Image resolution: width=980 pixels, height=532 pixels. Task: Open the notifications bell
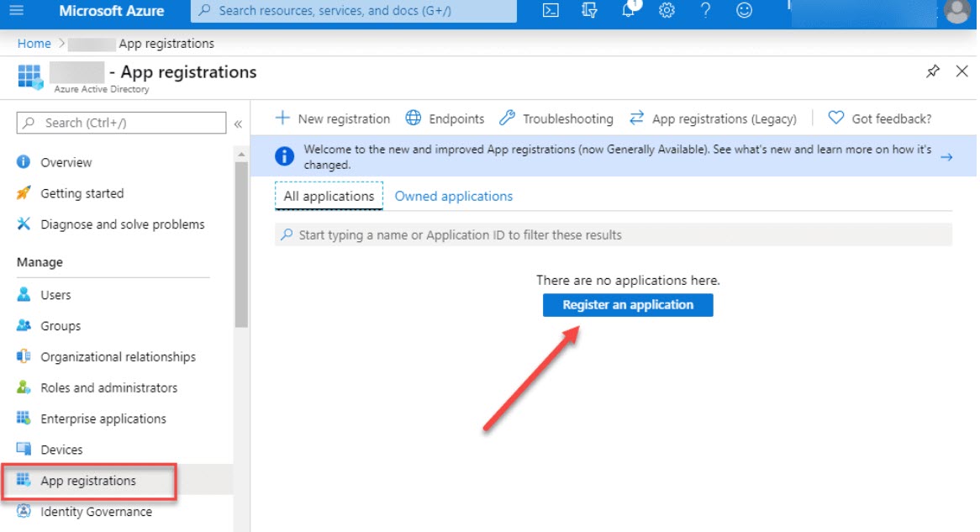click(630, 11)
